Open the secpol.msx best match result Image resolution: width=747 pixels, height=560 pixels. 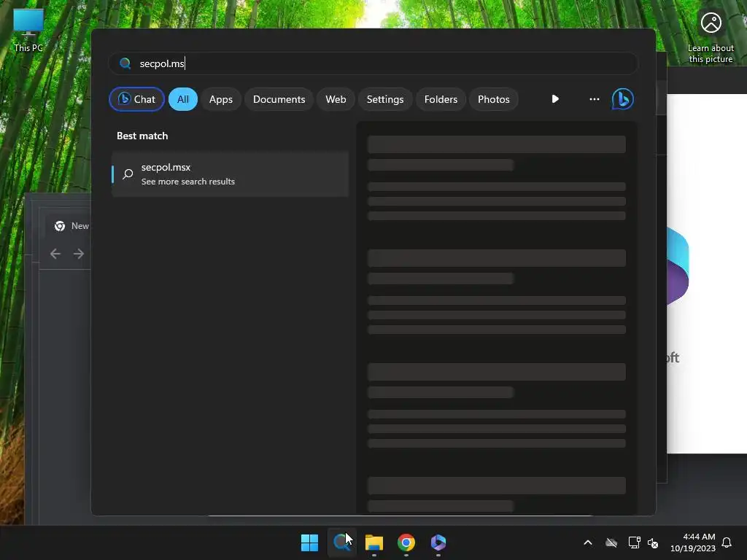pos(230,174)
